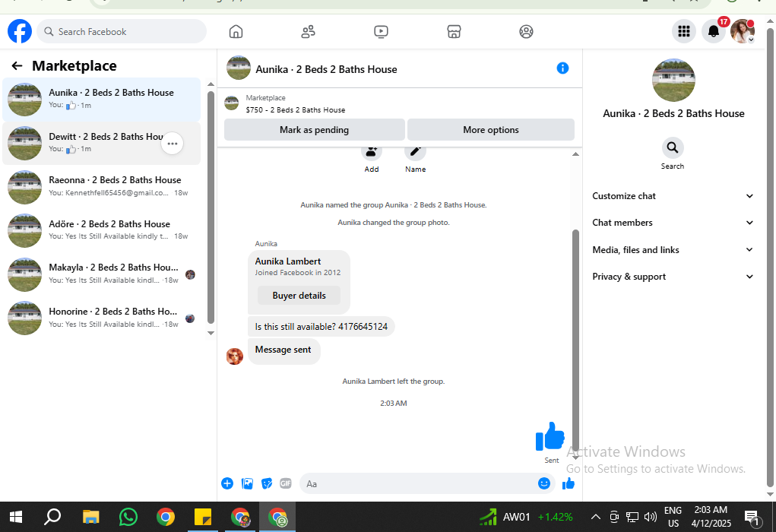
Task: Click the conversation list scrollbar down arrow
Action: tap(211, 333)
